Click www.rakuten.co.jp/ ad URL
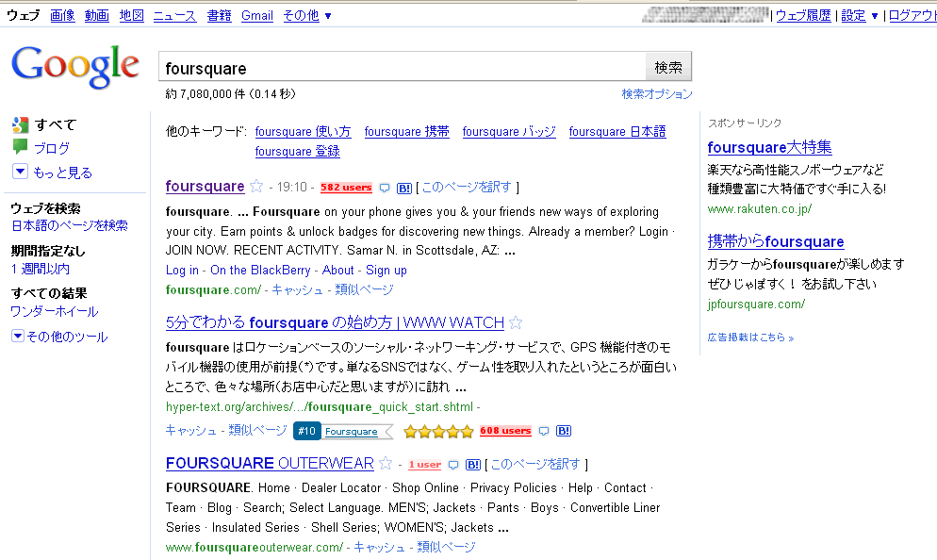This screenshot has width=937, height=560. 760,208
